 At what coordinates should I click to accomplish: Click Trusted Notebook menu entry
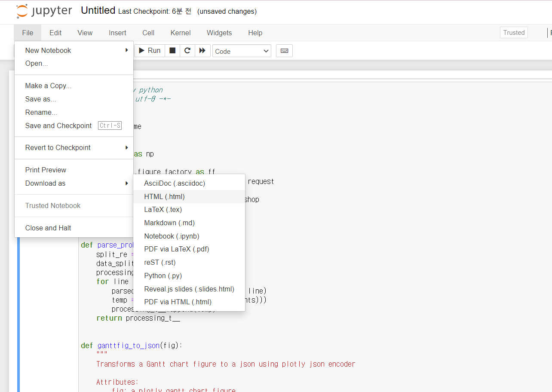[74, 205]
